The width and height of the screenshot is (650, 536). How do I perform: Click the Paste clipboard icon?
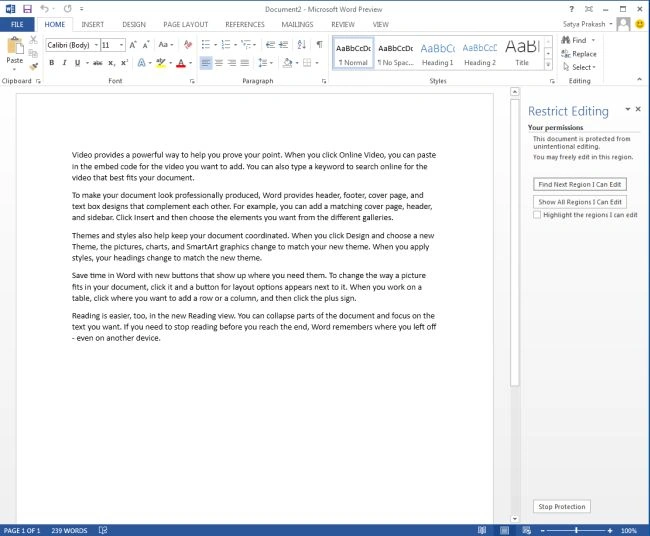15,46
